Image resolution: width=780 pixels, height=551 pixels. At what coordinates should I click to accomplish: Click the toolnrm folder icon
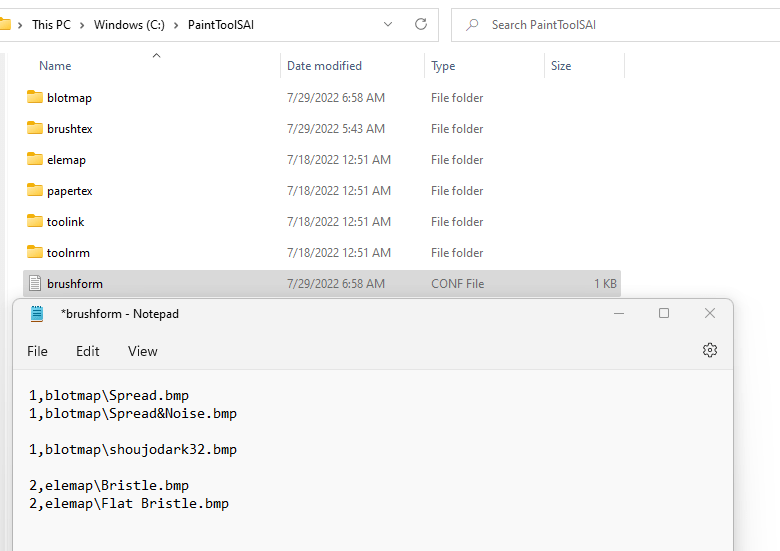[35, 252]
